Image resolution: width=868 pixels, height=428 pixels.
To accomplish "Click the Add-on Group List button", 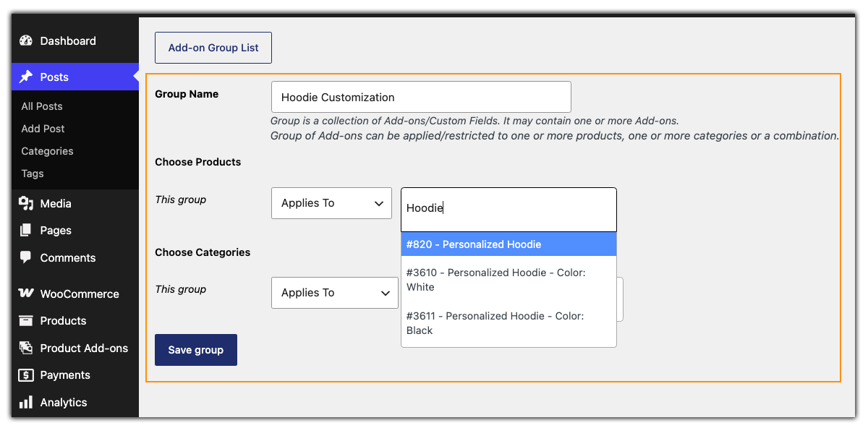I will point(213,48).
